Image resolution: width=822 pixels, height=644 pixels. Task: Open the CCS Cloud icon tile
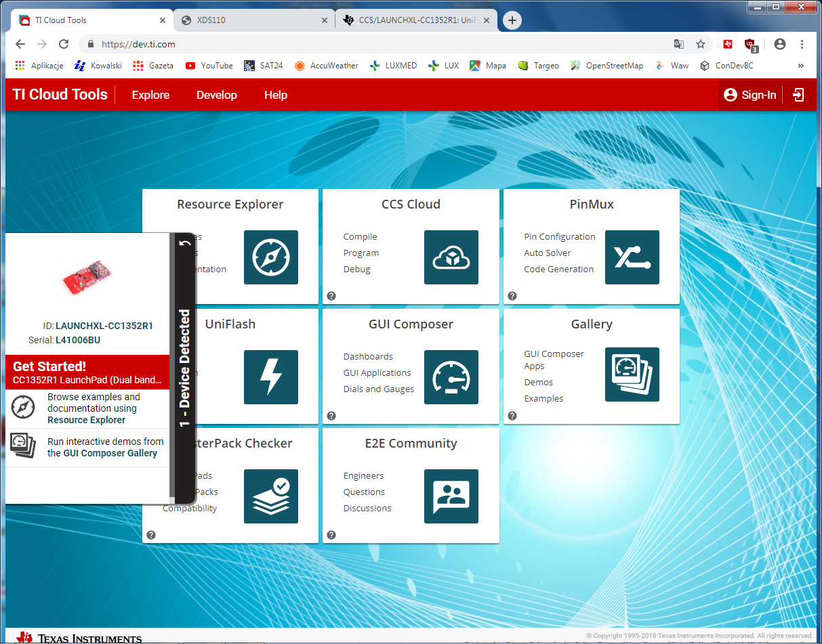coord(451,257)
